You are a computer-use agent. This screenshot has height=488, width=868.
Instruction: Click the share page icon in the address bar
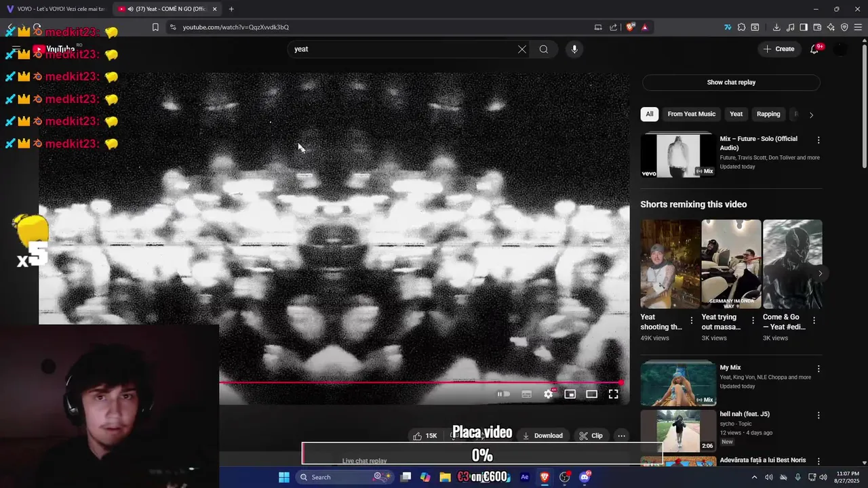click(x=613, y=27)
